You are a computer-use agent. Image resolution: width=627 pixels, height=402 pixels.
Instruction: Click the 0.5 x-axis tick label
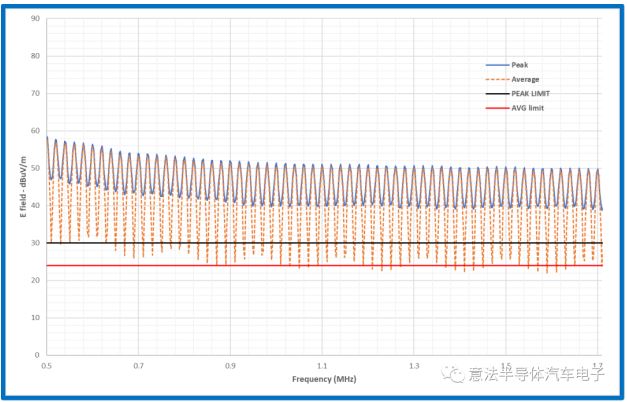pos(46,366)
